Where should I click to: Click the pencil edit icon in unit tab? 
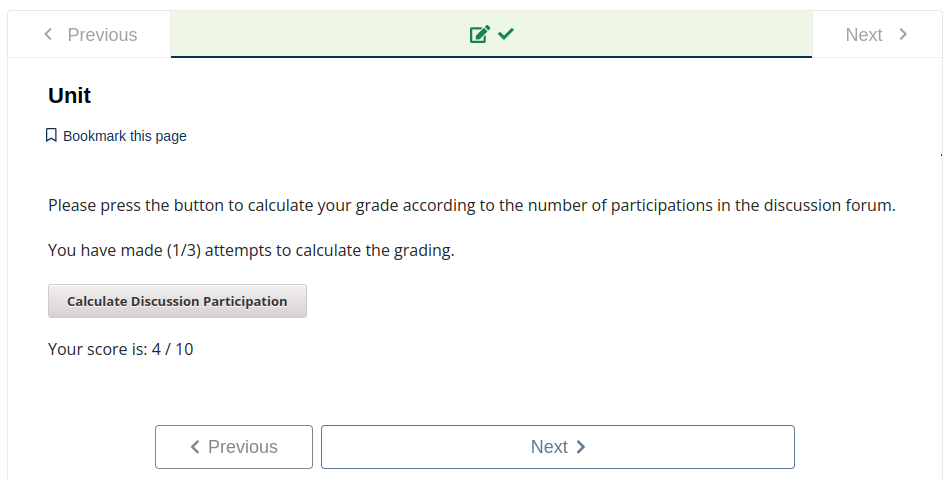479,35
